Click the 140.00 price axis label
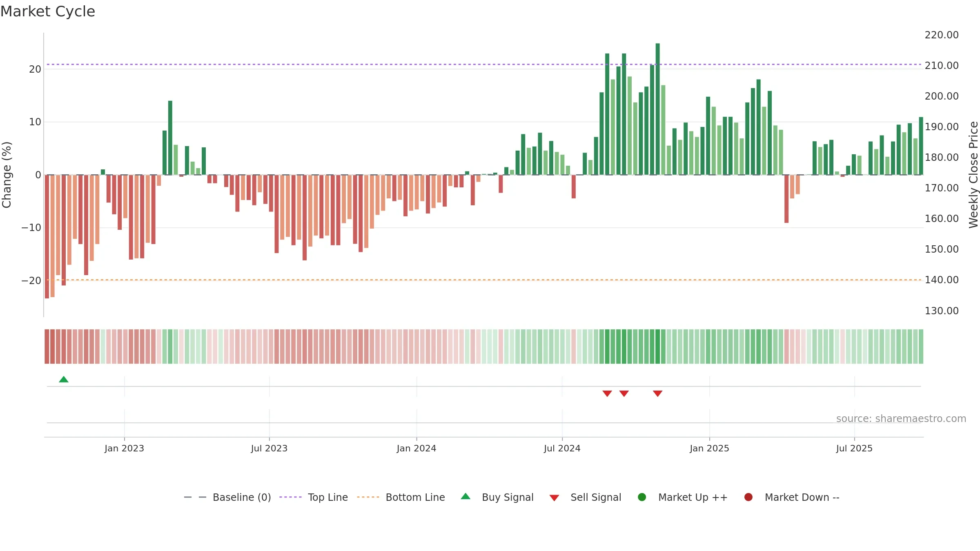 pos(942,280)
